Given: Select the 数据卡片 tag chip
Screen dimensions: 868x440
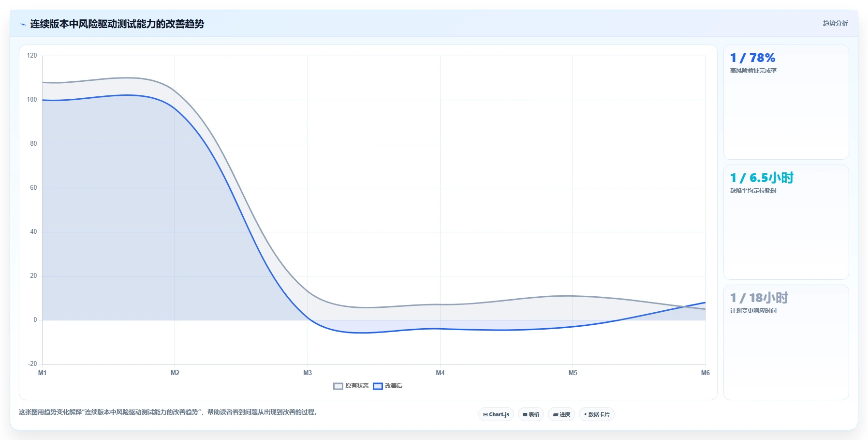Looking at the screenshot, I should (597, 414).
